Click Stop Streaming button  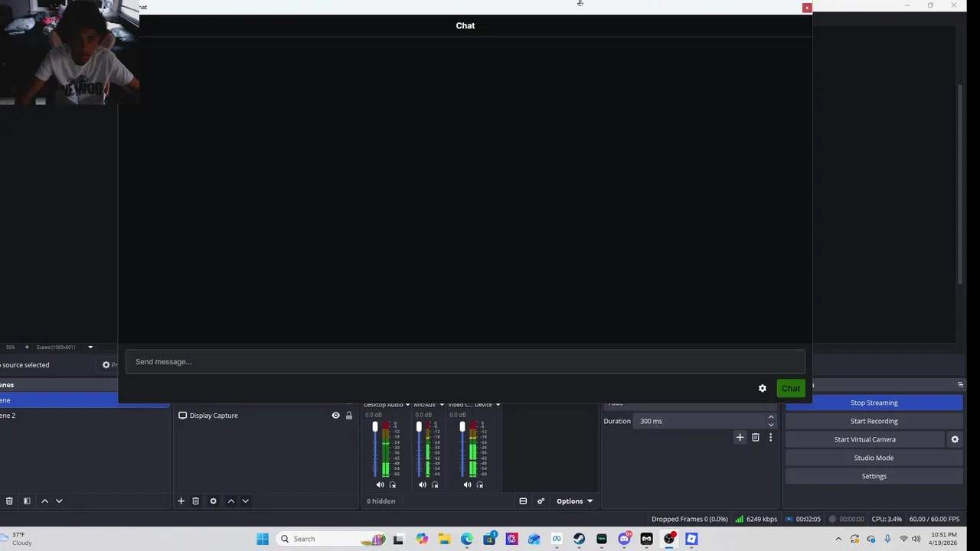[874, 403]
